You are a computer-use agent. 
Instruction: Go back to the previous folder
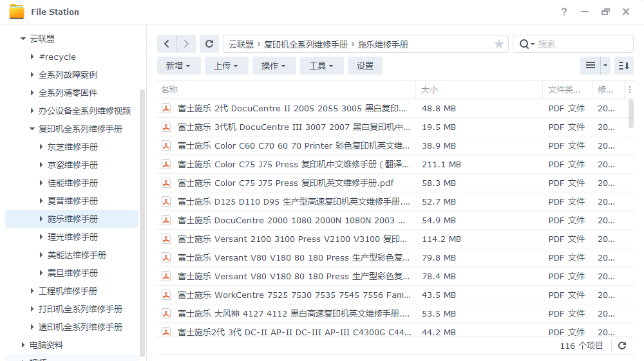[166, 44]
